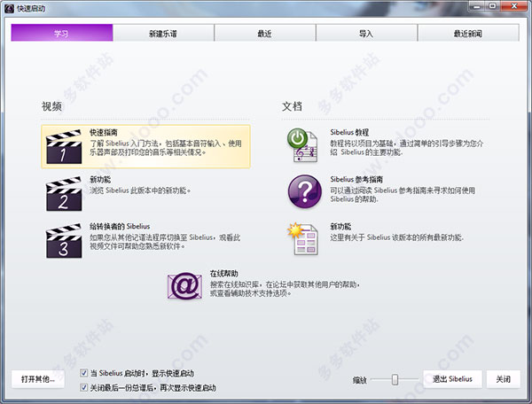
Task: Maximize the 快速启动 window
Action: click(x=492, y=6)
